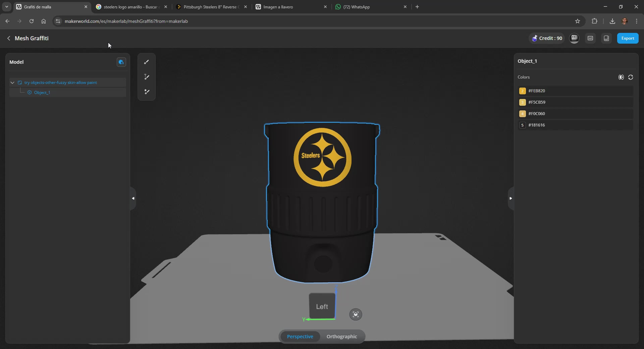
Task: Select the try objects-other-fuzzy skin-allow paint row
Action: click(68, 83)
